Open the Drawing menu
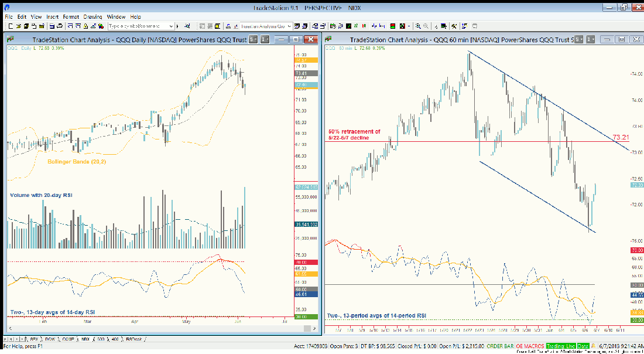This screenshot has width=644, height=354. [x=93, y=17]
